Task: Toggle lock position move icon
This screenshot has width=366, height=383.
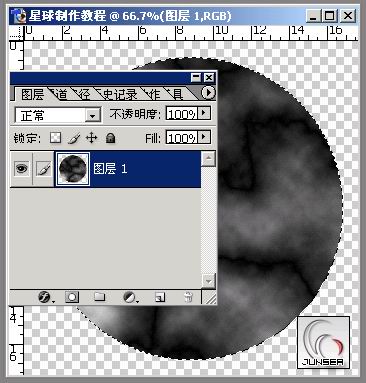Action: pyautogui.click(x=91, y=138)
